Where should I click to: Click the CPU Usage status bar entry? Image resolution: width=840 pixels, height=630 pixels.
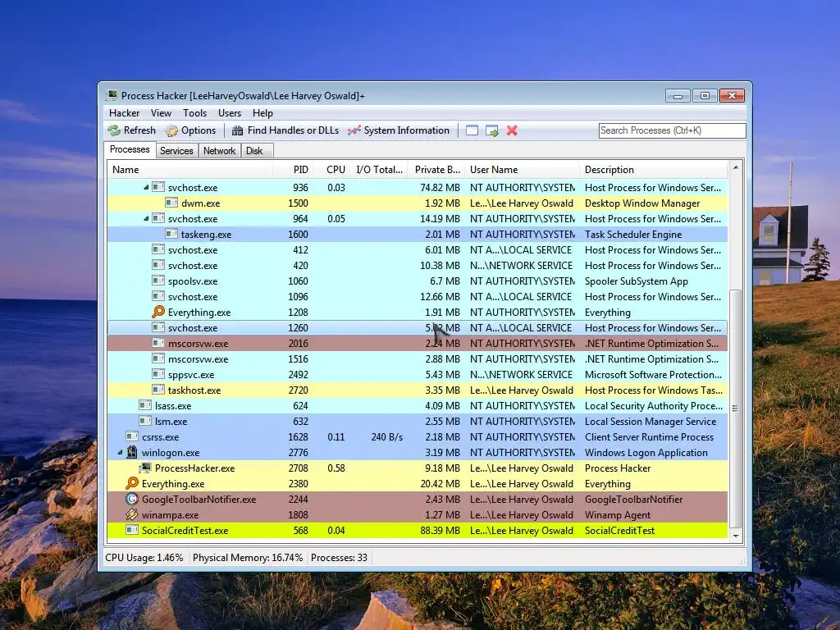pyautogui.click(x=144, y=558)
